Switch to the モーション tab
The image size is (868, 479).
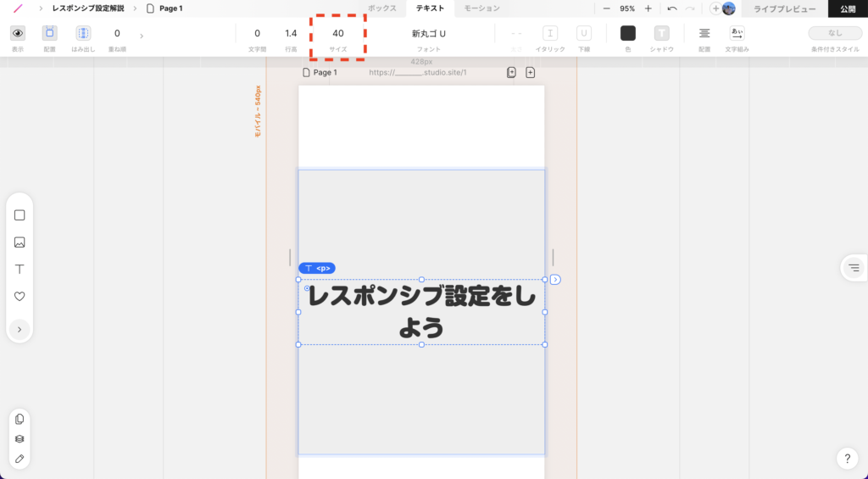coord(481,8)
